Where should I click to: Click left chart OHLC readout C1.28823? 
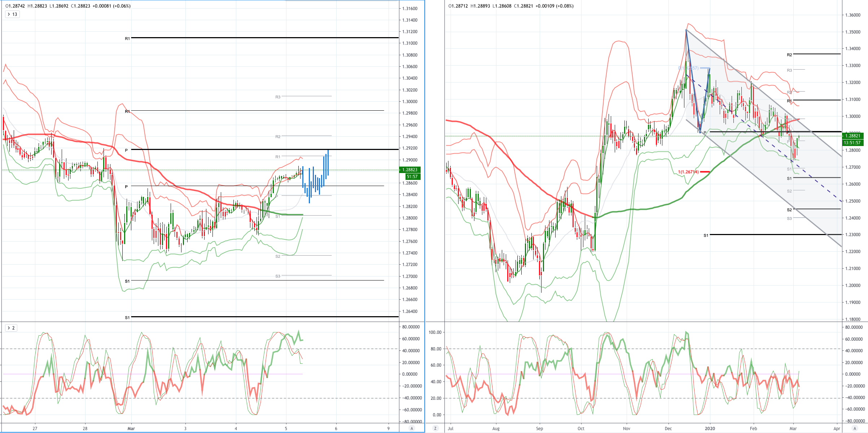pyautogui.click(x=80, y=6)
